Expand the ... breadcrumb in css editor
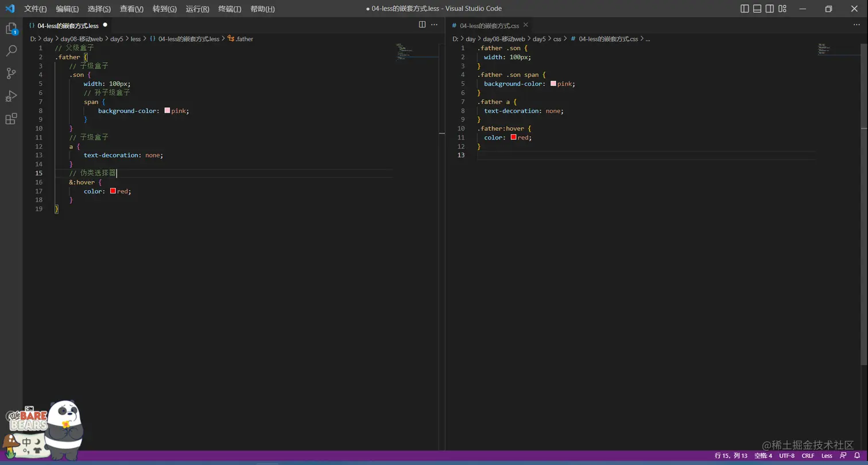 point(648,39)
